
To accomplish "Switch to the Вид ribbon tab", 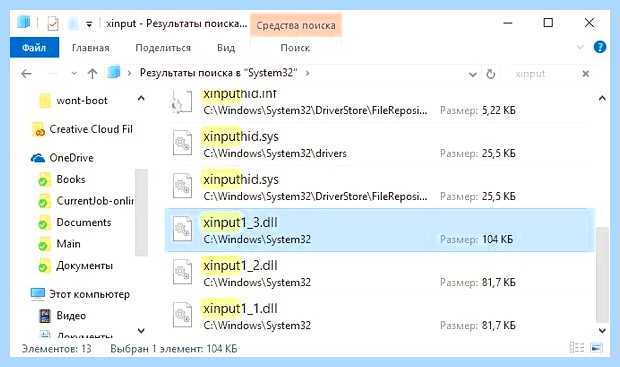I will pyautogui.click(x=226, y=48).
